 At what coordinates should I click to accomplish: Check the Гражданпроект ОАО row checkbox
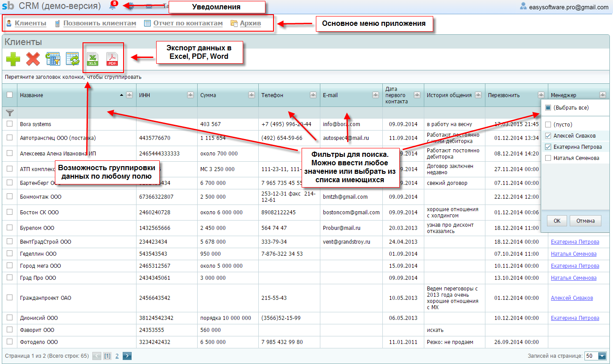(x=10, y=298)
